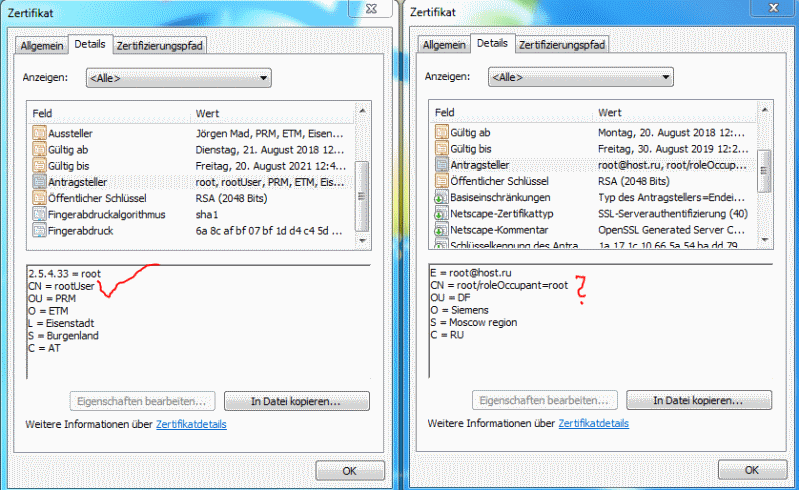
Task: Click the Öffentlicher Schlüssel icon in left dialog
Action: click(x=39, y=198)
